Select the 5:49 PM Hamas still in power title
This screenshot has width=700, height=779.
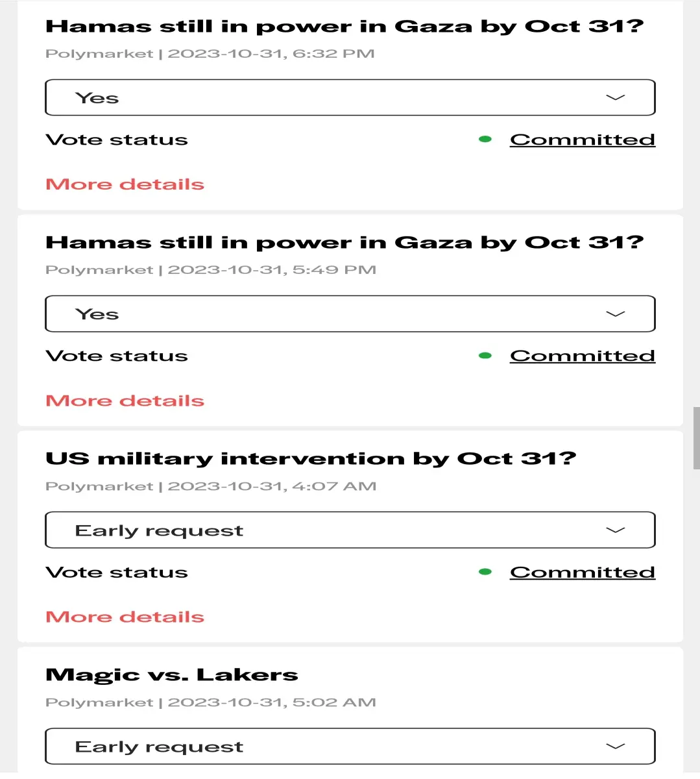pos(344,243)
